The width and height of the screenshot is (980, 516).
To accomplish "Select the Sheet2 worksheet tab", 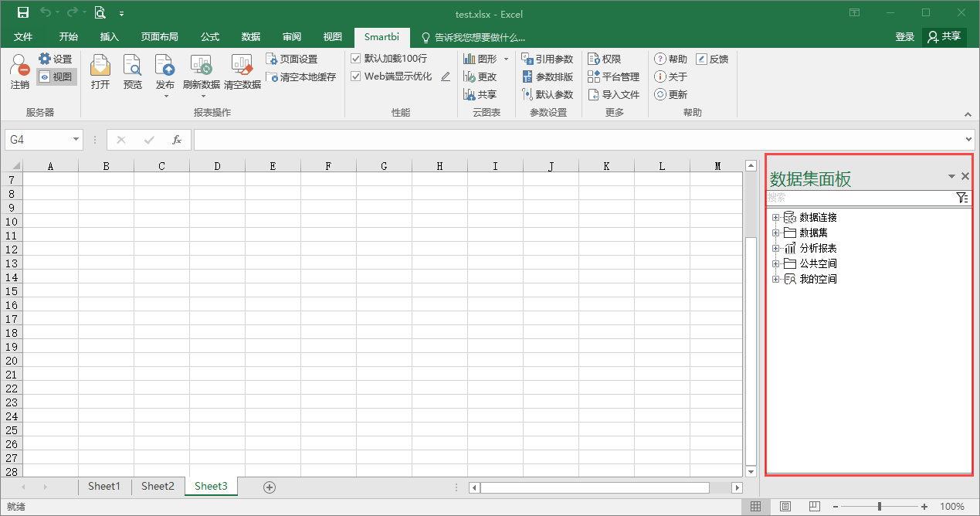I will click(x=158, y=487).
